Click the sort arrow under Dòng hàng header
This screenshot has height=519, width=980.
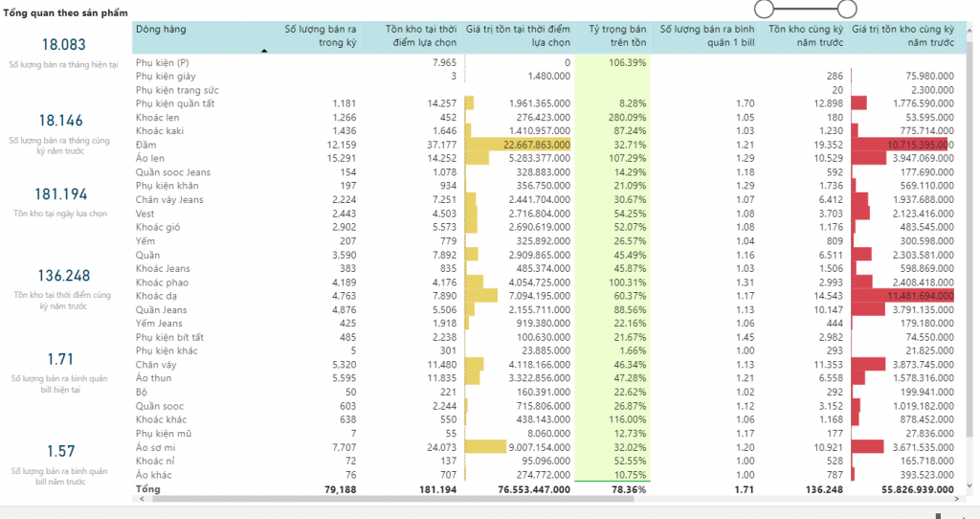click(264, 51)
